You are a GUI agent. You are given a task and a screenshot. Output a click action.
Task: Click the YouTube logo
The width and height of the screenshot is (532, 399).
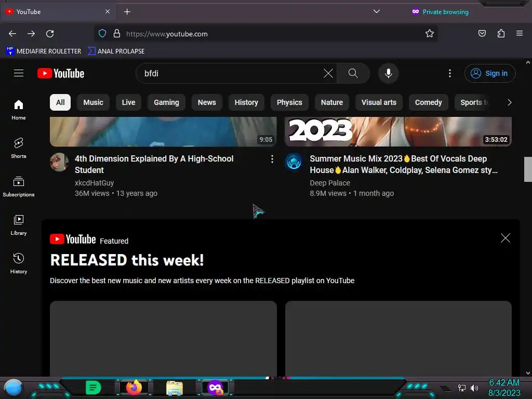tap(61, 73)
